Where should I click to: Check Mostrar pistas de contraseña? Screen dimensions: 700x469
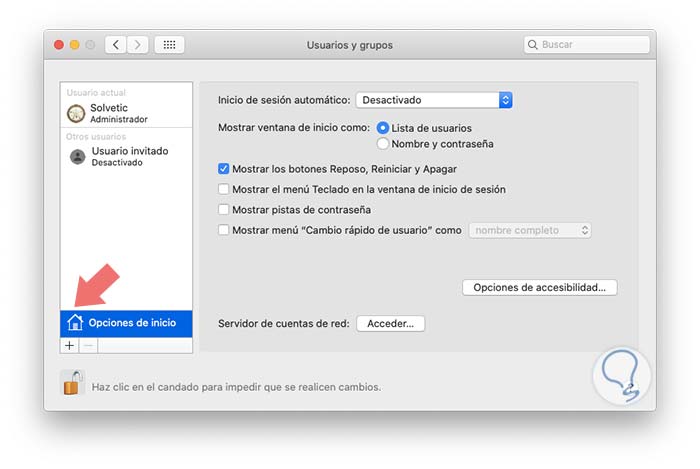point(223,210)
